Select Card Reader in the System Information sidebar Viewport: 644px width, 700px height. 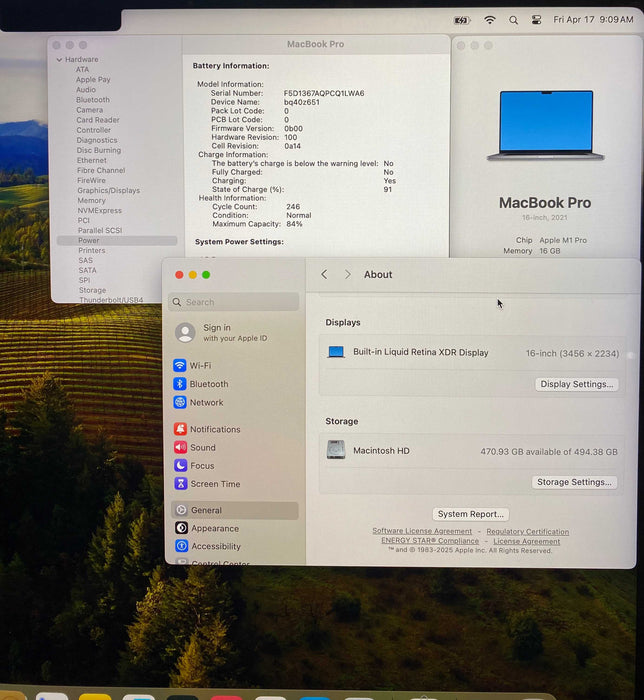[x=98, y=120]
